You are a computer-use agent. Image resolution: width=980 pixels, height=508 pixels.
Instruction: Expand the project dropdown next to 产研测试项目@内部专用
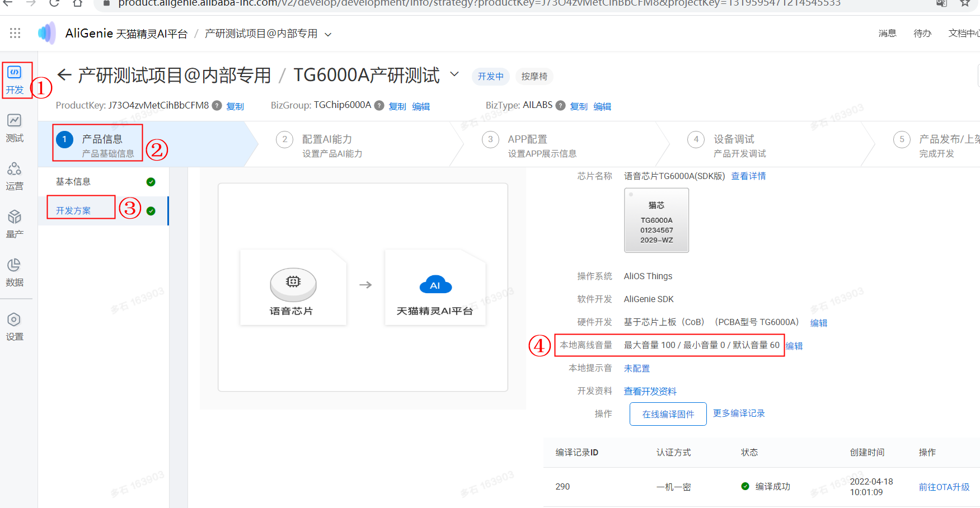[328, 35]
